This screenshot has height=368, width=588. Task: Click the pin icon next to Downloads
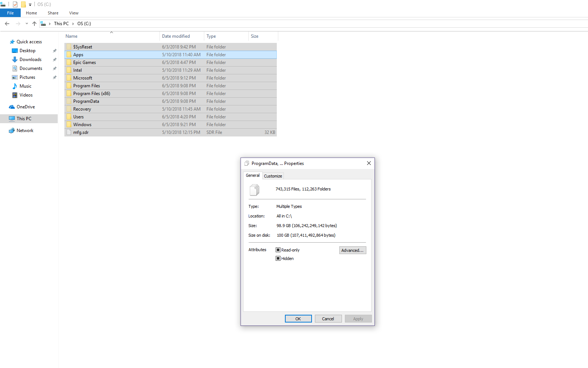point(54,60)
